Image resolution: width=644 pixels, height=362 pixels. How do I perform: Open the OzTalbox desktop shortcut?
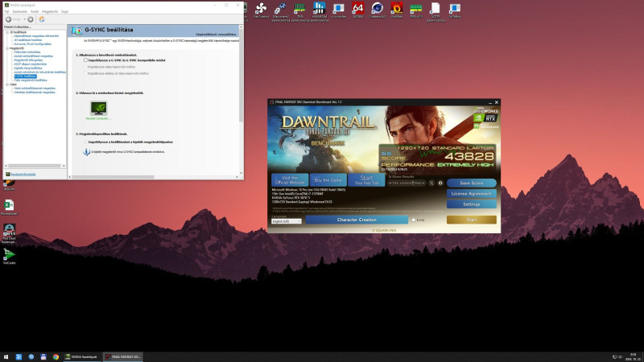pyautogui.click(x=455, y=10)
